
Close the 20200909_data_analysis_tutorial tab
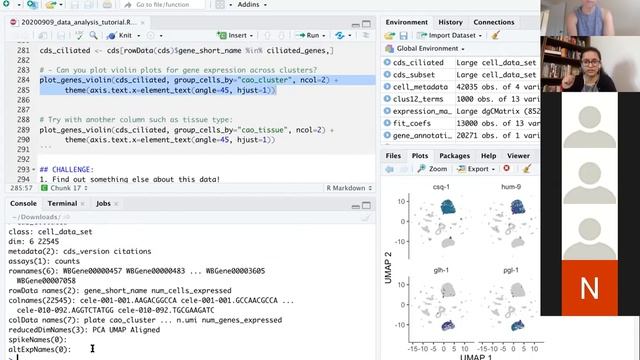[142, 22]
